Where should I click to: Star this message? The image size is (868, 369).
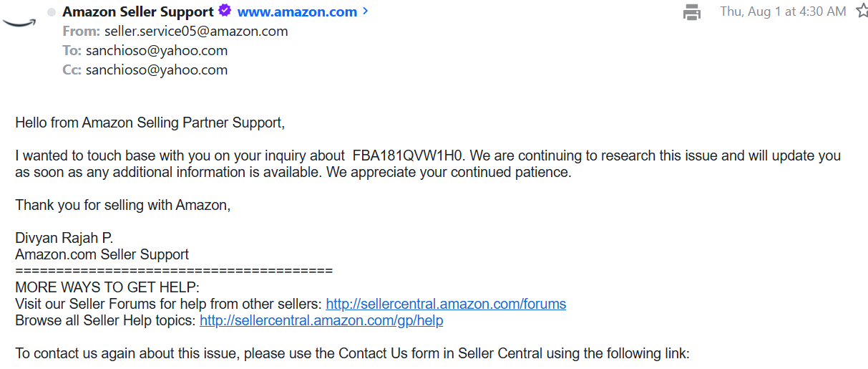click(862, 11)
